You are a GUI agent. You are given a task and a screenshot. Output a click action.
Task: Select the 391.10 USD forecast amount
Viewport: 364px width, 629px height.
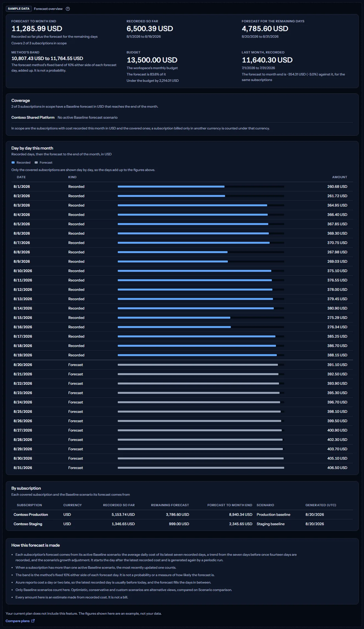(337, 365)
